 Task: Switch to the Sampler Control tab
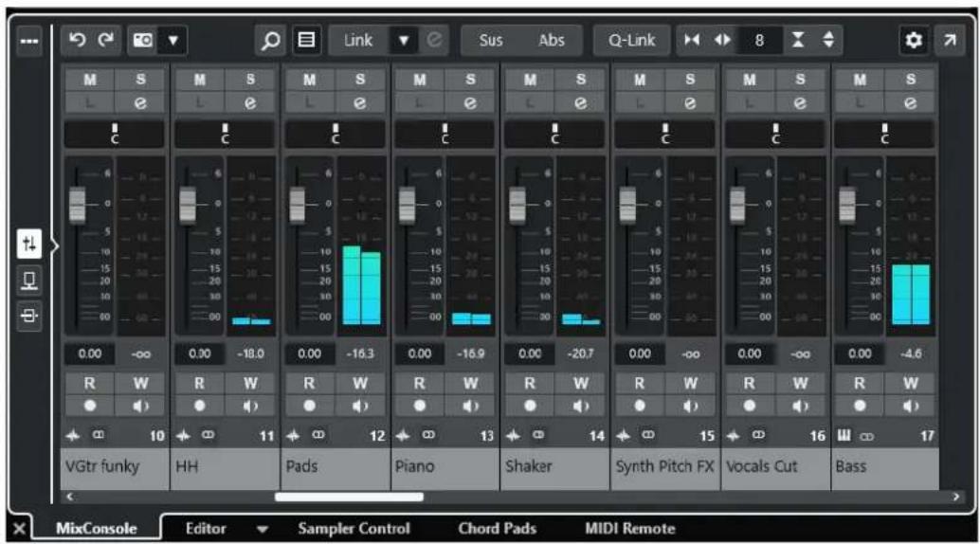point(354,529)
